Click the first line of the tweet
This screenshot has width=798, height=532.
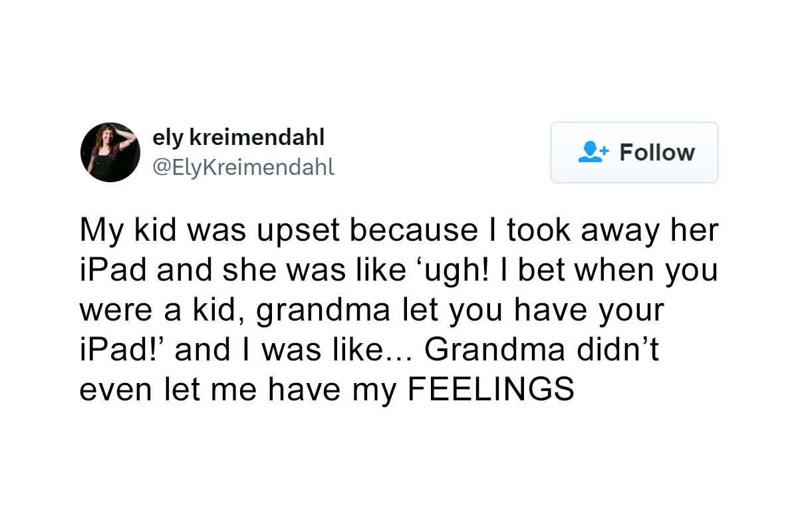pos(399,229)
